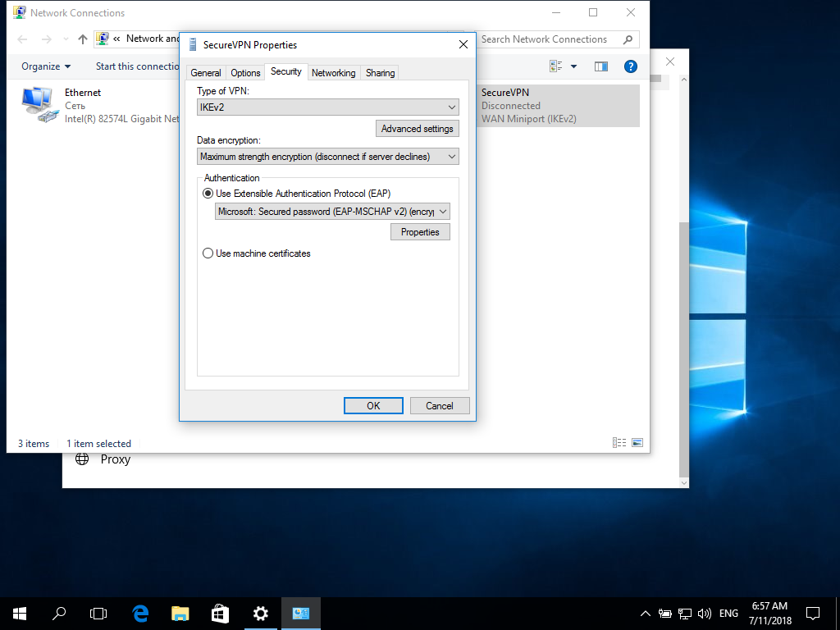Open Settings gear in taskbar

(x=260, y=613)
